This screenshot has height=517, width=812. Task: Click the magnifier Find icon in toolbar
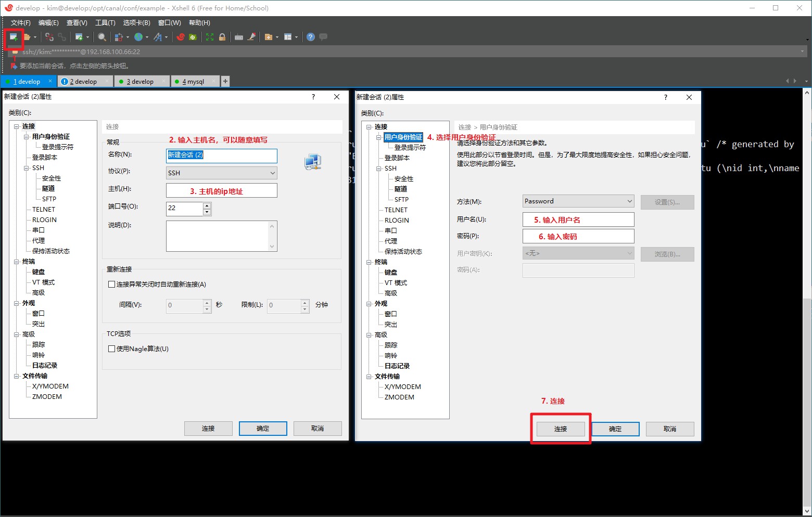[x=102, y=37]
